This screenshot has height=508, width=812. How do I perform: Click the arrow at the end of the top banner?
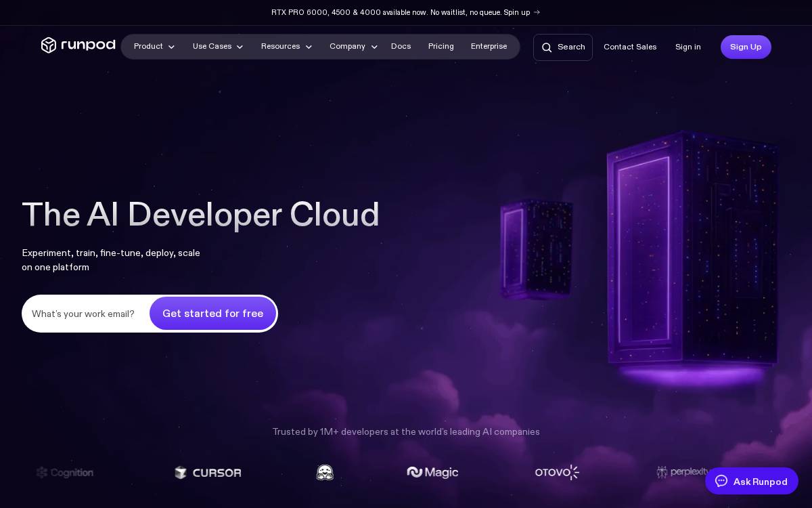[537, 12]
